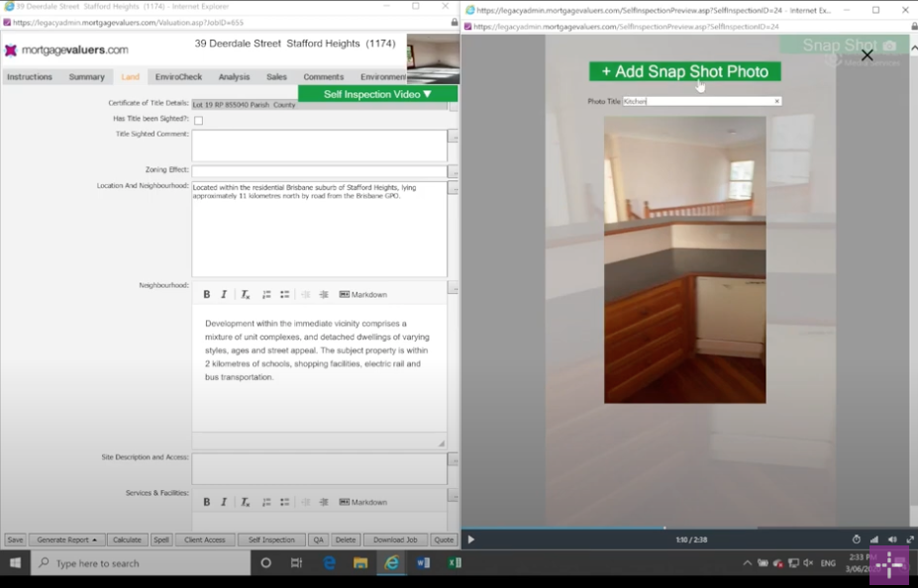Viewport: 918px width, 588px height.
Task: Increase indent in Neighbourhood editor
Action: [x=324, y=294]
